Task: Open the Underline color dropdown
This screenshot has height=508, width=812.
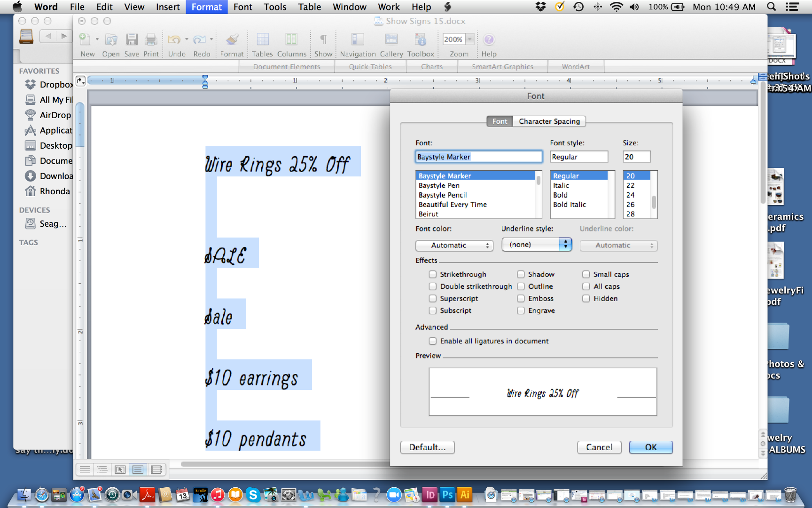Action: (x=618, y=245)
